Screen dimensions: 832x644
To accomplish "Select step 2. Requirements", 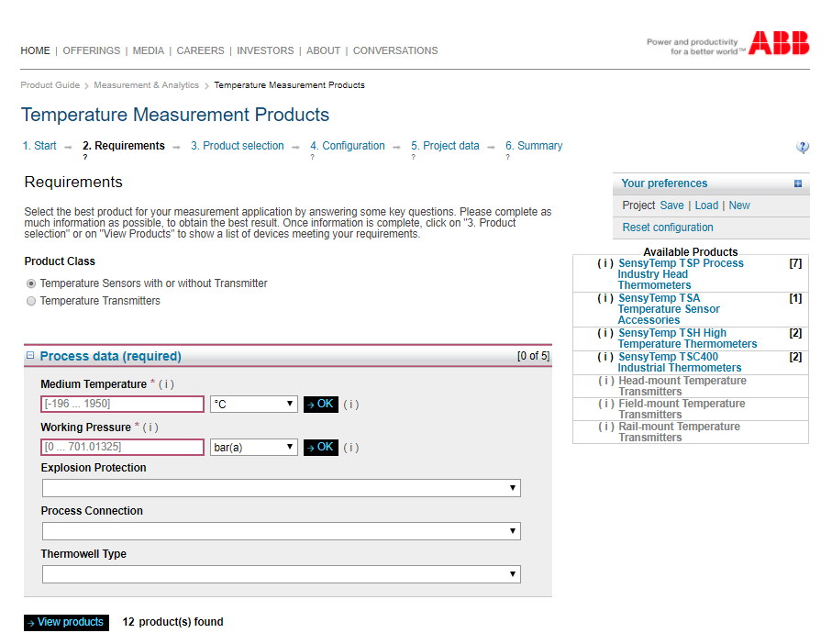I will (124, 146).
